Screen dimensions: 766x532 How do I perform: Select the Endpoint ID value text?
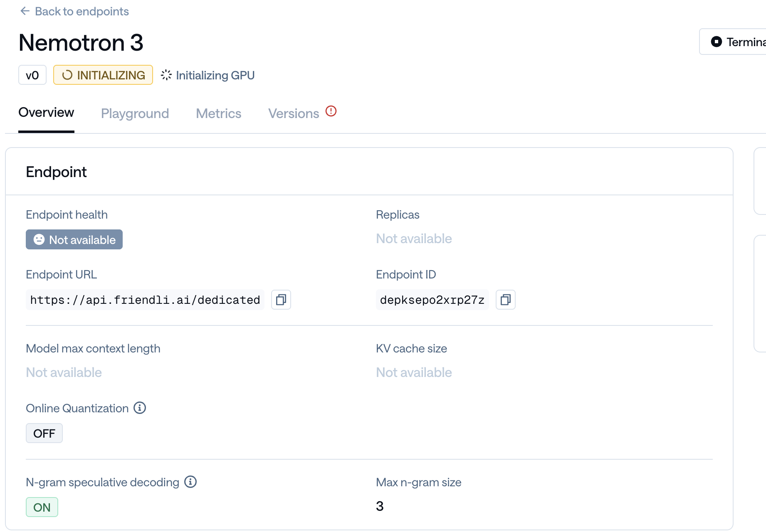click(x=432, y=300)
